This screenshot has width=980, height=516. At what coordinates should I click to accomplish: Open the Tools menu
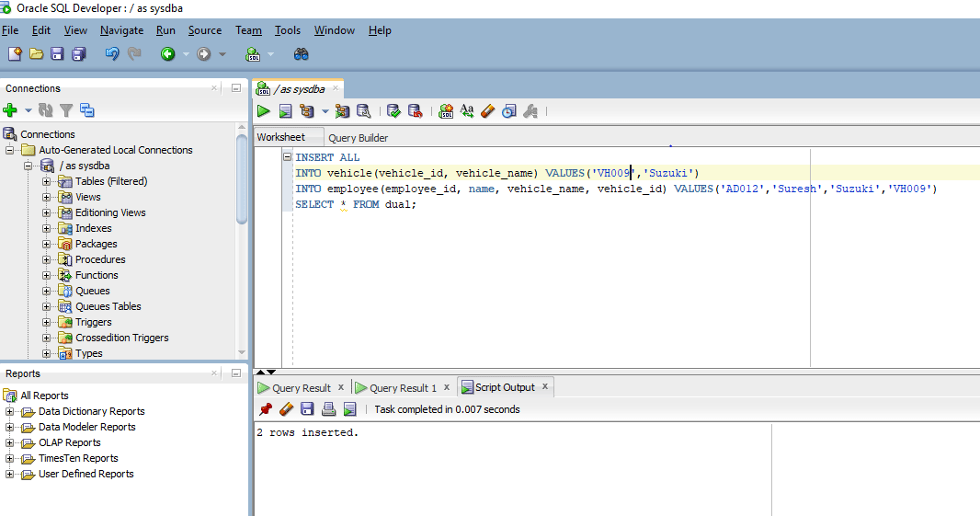pos(287,30)
